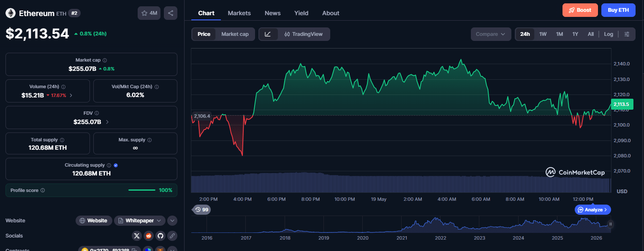Toggle Log scale on chart
The width and height of the screenshot is (644, 251).
(609, 34)
